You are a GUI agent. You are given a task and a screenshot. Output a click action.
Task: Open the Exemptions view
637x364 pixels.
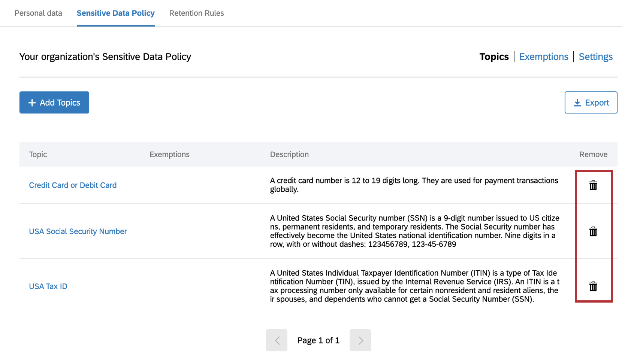[x=544, y=57]
